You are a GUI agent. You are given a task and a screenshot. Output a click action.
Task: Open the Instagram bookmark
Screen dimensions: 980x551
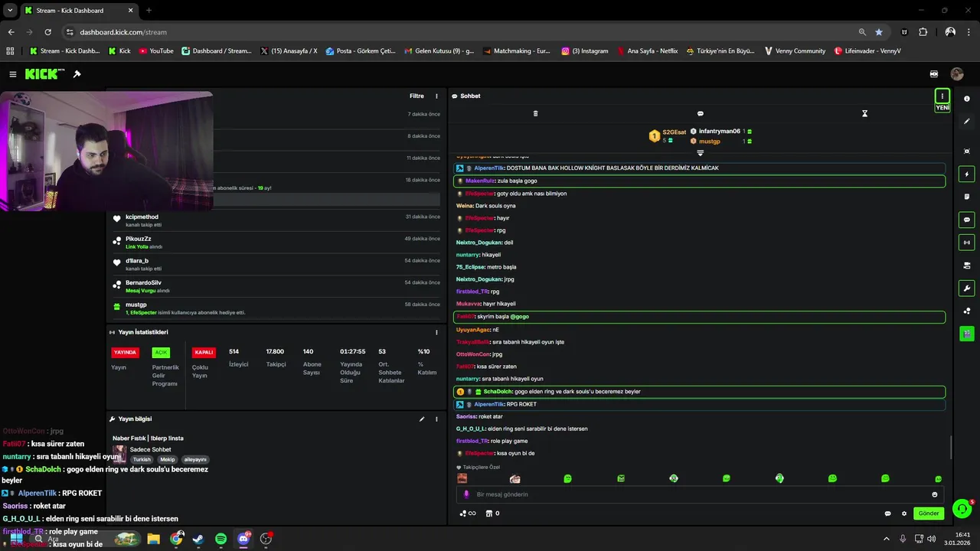coord(585,51)
